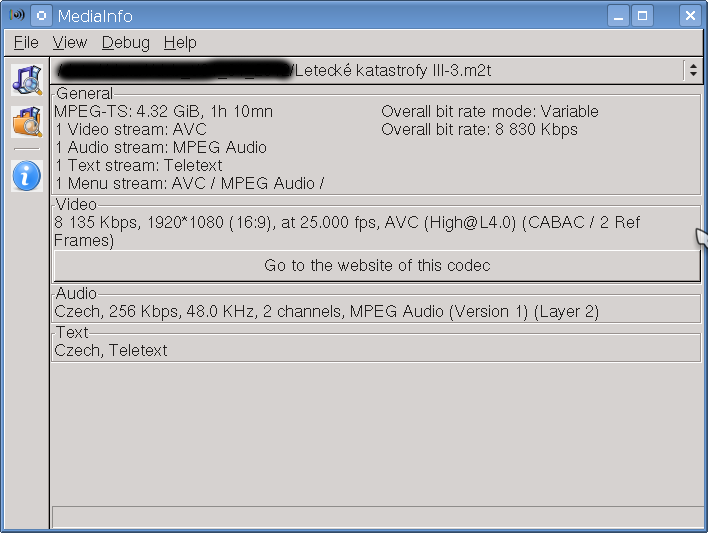Image resolution: width=708 pixels, height=533 pixels.
Task: Click the empty status bar at bottom
Action: click(x=376, y=517)
